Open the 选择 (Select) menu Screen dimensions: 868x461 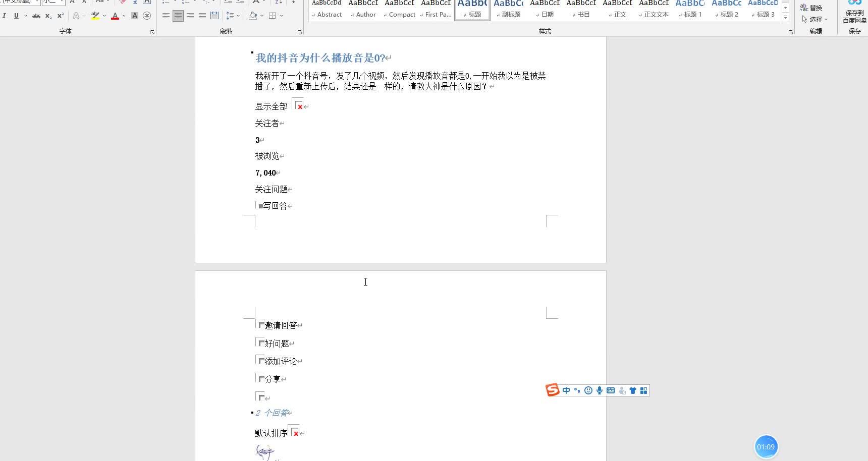[x=814, y=19]
